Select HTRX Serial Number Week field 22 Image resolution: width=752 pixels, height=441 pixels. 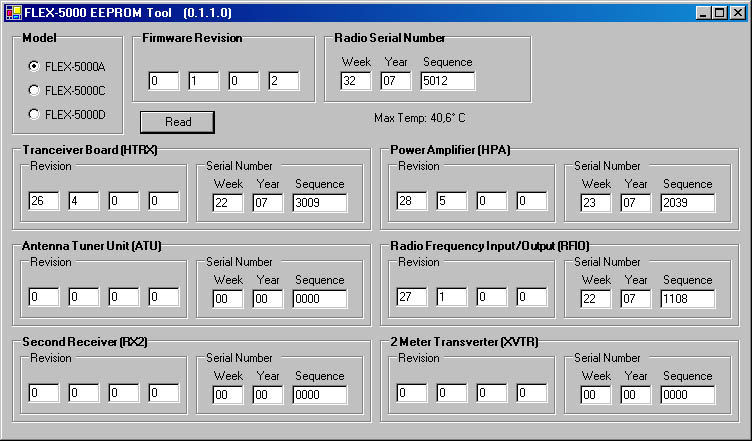228,203
